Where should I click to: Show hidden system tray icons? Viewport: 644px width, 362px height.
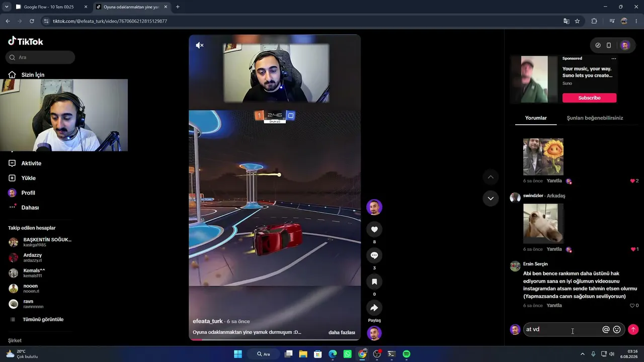click(x=583, y=354)
